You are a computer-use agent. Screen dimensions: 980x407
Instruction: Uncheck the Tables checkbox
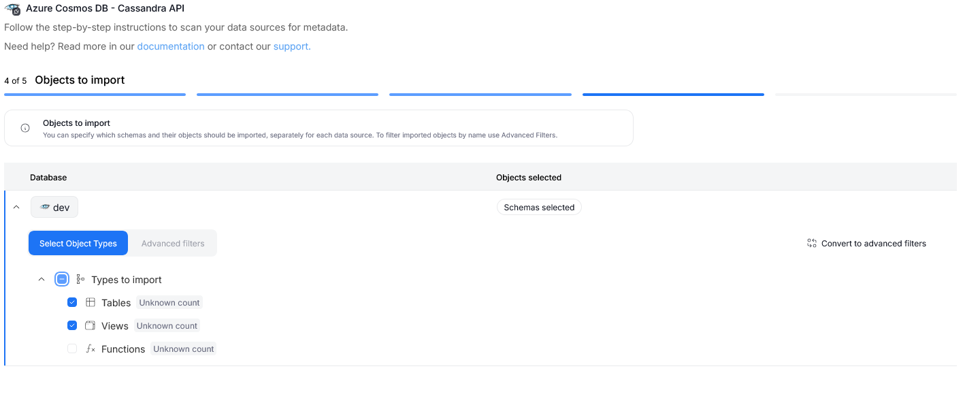click(72, 302)
